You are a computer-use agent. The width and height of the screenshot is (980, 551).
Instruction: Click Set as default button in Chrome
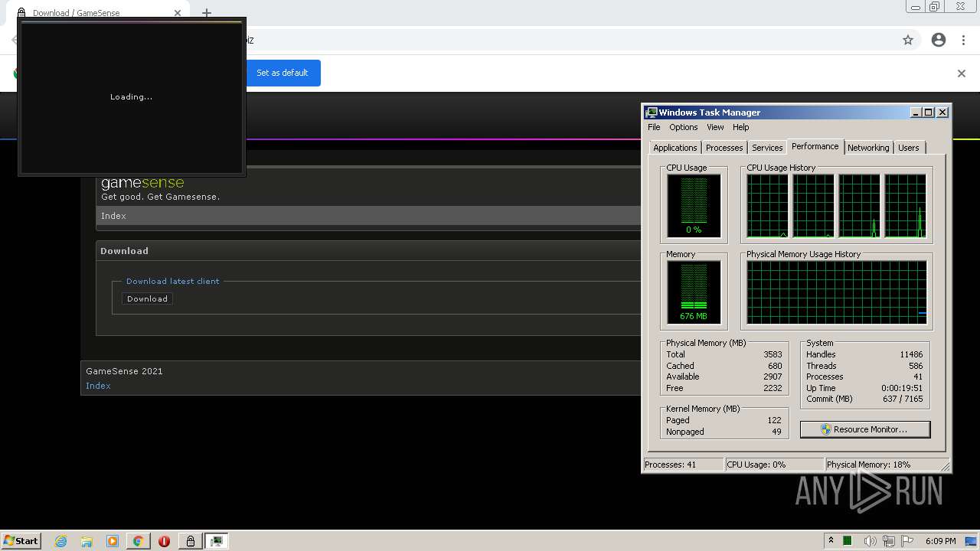(283, 73)
